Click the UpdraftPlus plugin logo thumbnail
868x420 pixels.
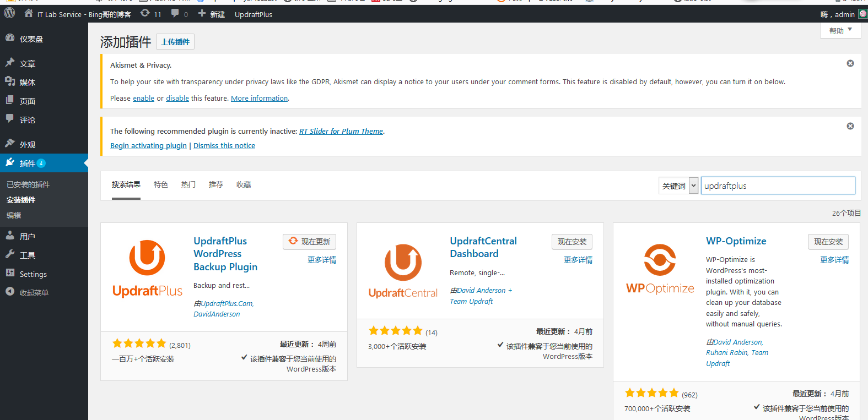coord(147,269)
